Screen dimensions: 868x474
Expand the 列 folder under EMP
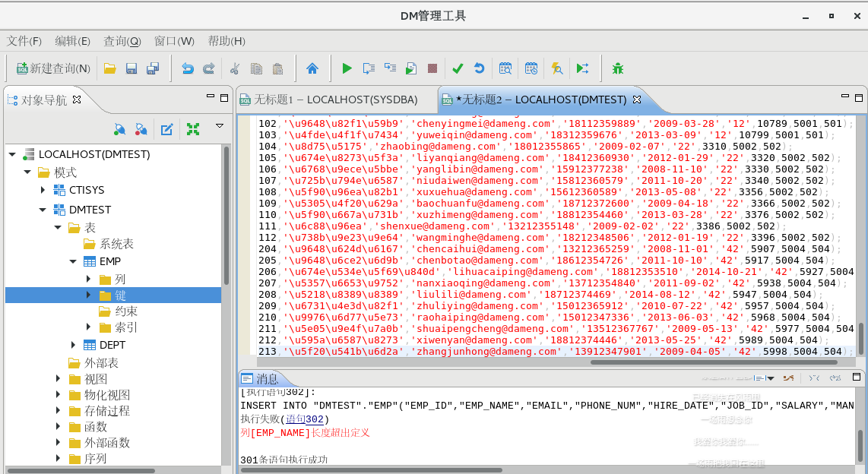[x=88, y=279]
